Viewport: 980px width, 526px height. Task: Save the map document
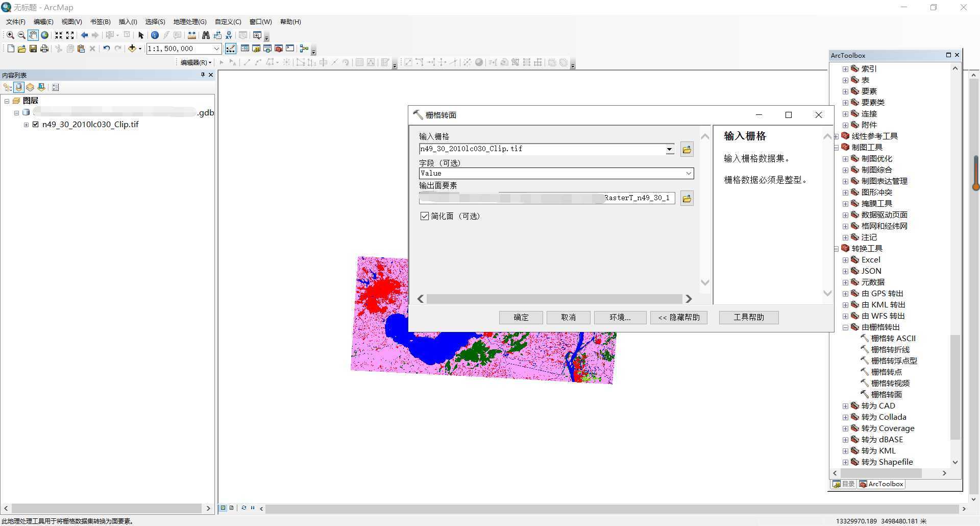[33, 49]
